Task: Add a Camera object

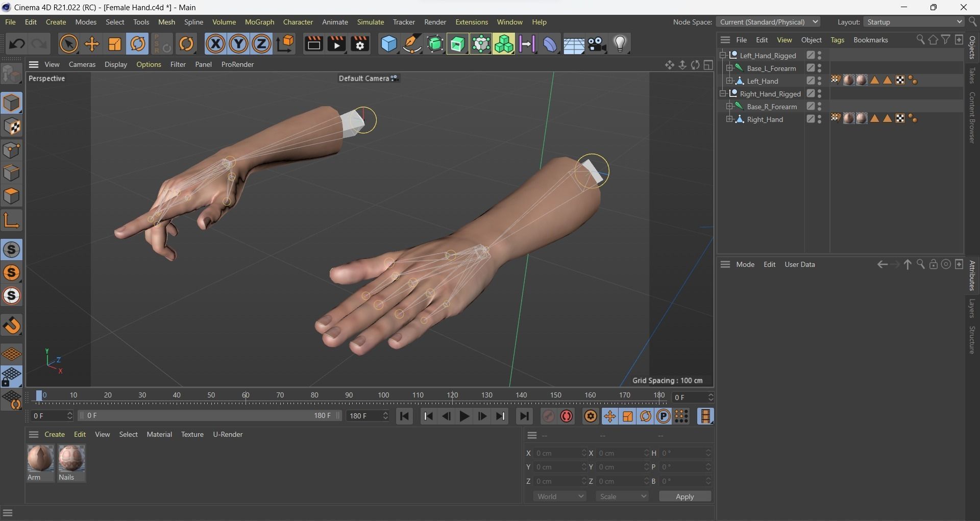Action: [x=597, y=44]
